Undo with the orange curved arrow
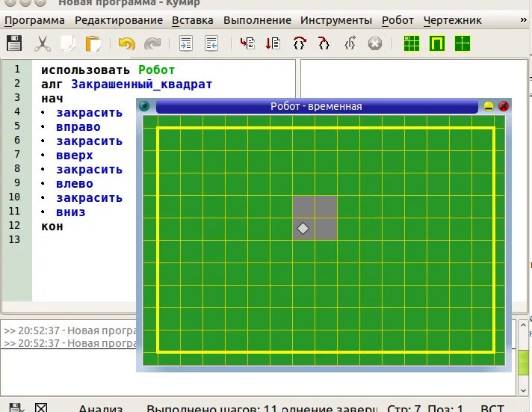Viewport: 532px width, 412px height. (126, 44)
